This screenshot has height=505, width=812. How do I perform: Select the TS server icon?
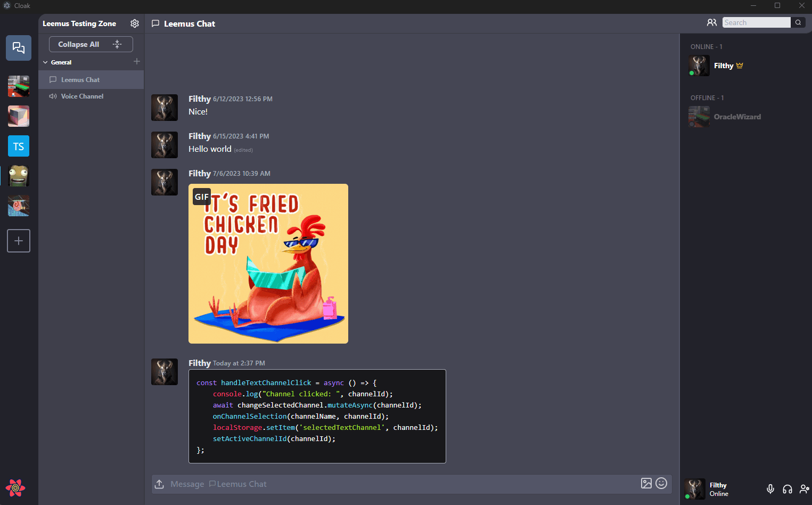click(19, 146)
